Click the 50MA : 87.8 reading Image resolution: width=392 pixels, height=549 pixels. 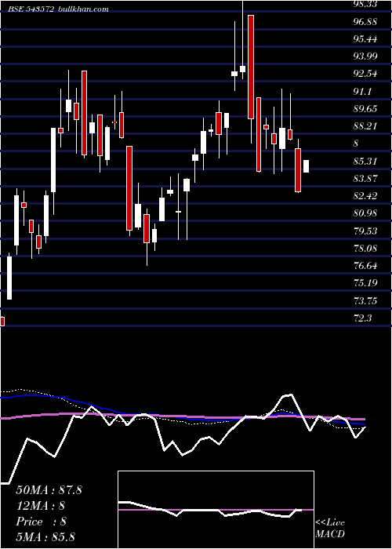(49, 490)
